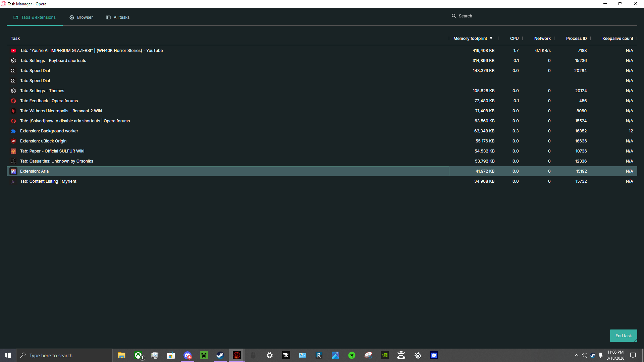Click the Opera forums Feedback tab icon
644x362 pixels.
click(x=13, y=101)
